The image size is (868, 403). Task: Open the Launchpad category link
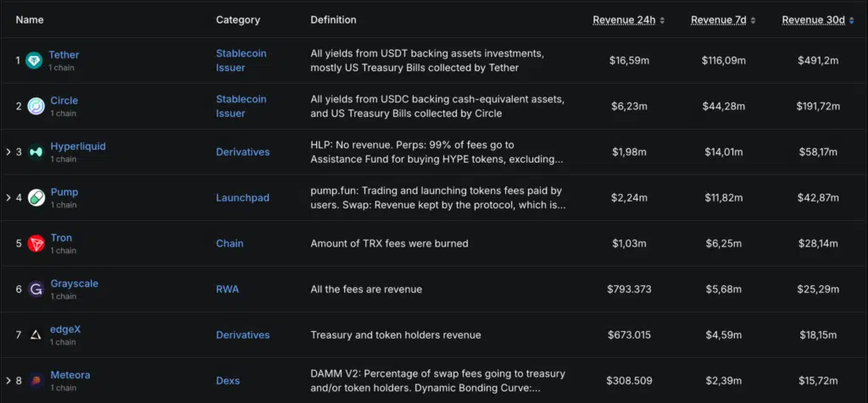pos(242,197)
